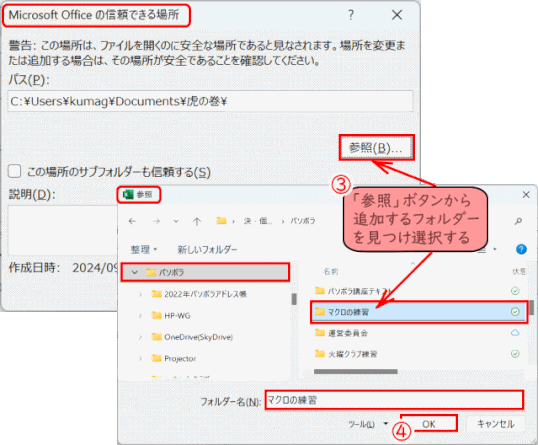Sort by the 状態 column header
The height and width of the screenshot is (445, 538).
[x=519, y=271]
